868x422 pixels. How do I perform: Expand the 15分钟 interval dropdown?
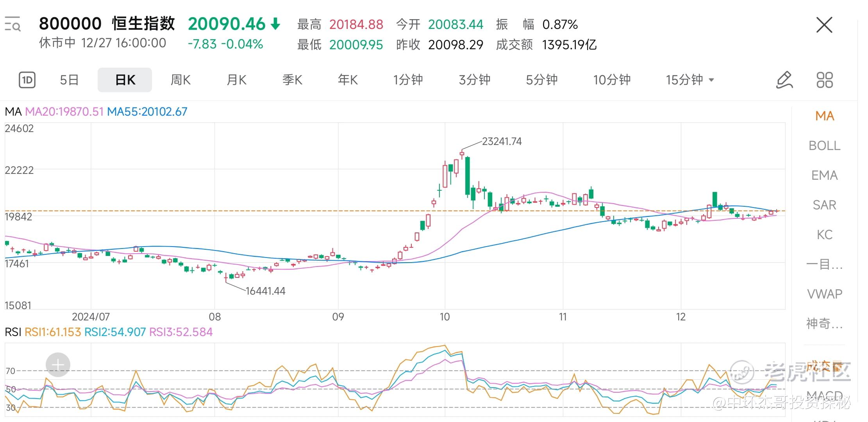click(690, 80)
